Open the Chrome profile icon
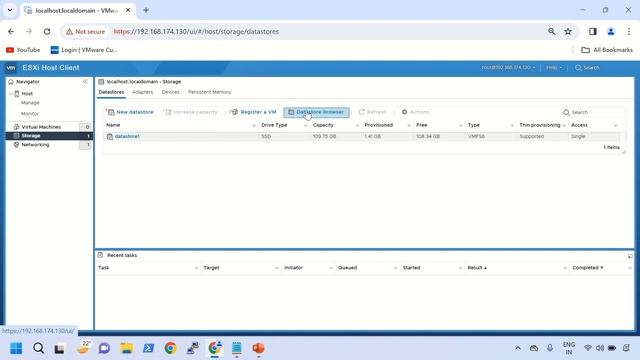 (611, 31)
